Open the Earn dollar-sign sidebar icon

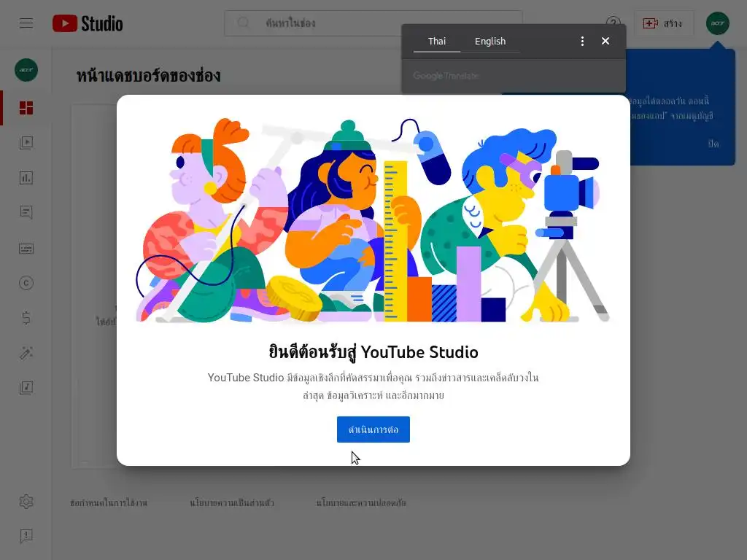click(26, 318)
